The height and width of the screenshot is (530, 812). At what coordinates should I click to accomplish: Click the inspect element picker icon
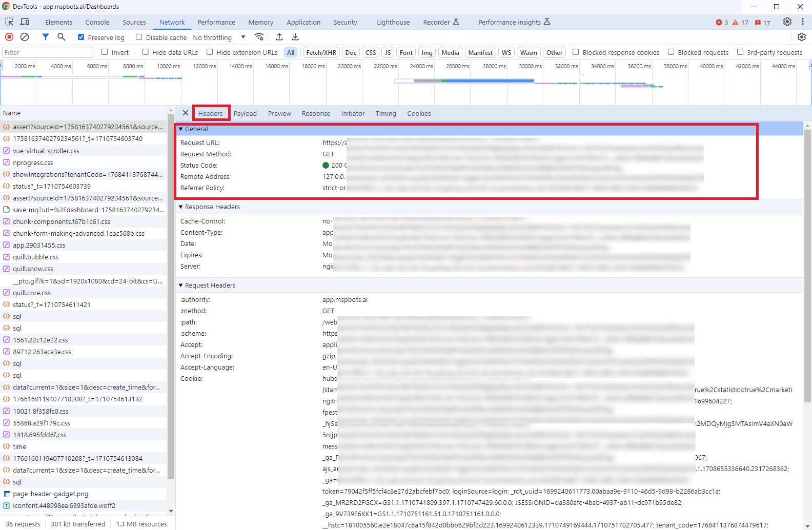tap(9, 22)
